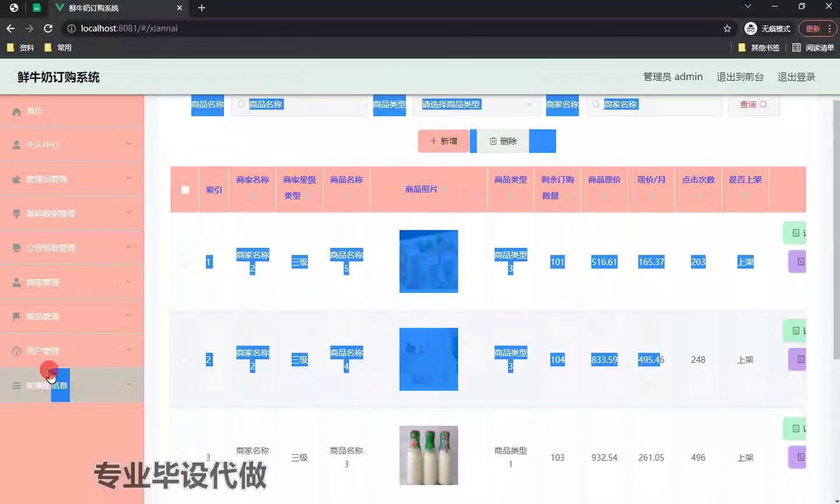Select 公告信息管理 in the sidebar

(72, 248)
